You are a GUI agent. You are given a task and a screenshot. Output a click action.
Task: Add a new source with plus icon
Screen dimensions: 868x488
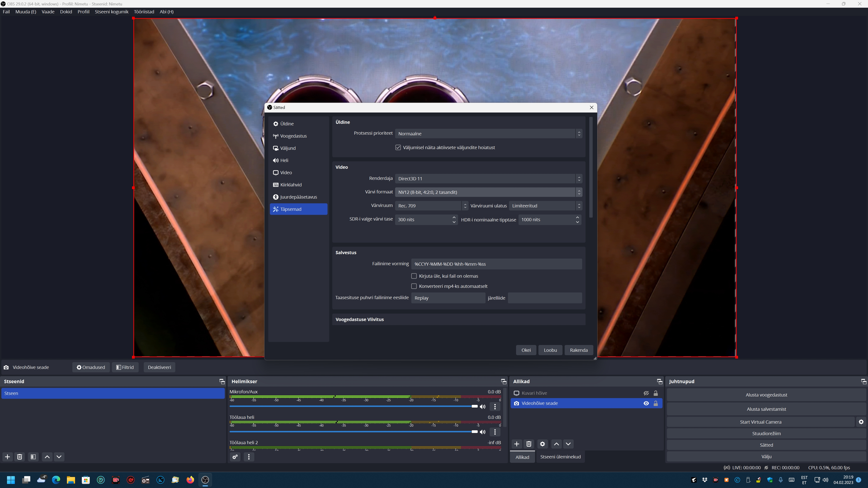click(x=517, y=444)
